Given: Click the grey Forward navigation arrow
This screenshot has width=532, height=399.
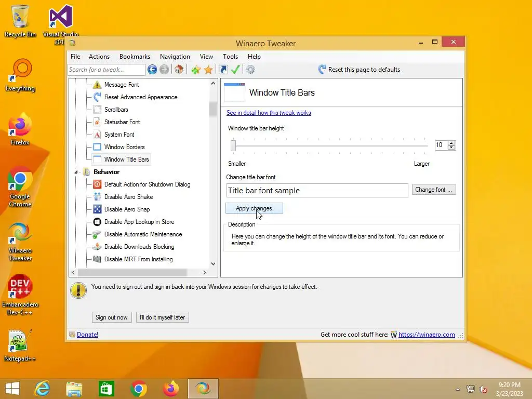Looking at the screenshot, I should [x=164, y=70].
